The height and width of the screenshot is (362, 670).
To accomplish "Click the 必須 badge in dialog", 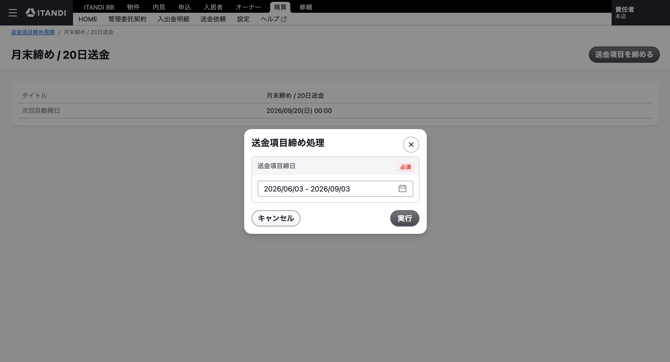I will 406,167.
